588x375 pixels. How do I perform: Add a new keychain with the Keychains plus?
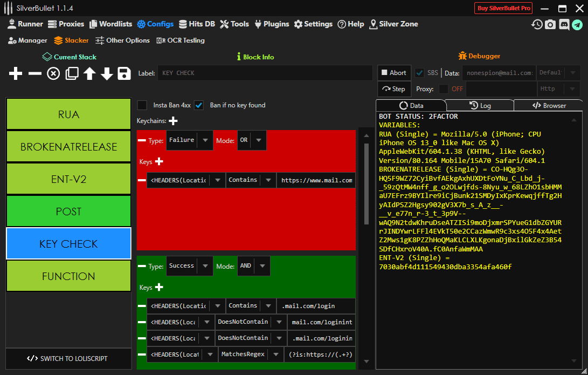(x=174, y=121)
